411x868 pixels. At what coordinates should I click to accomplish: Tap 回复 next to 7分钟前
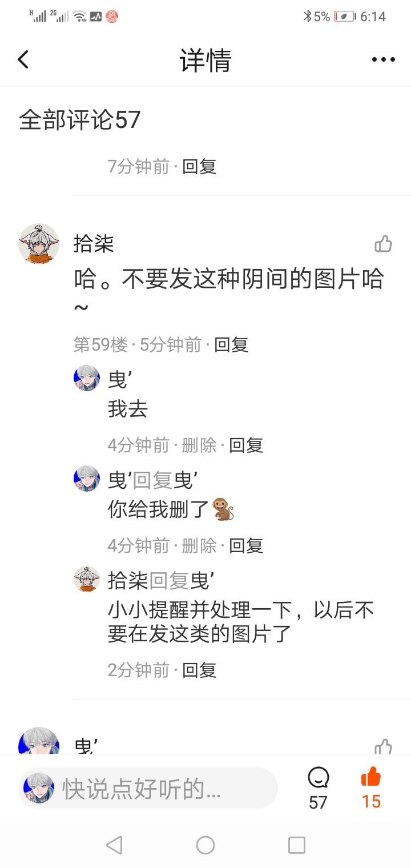pyautogui.click(x=199, y=166)
